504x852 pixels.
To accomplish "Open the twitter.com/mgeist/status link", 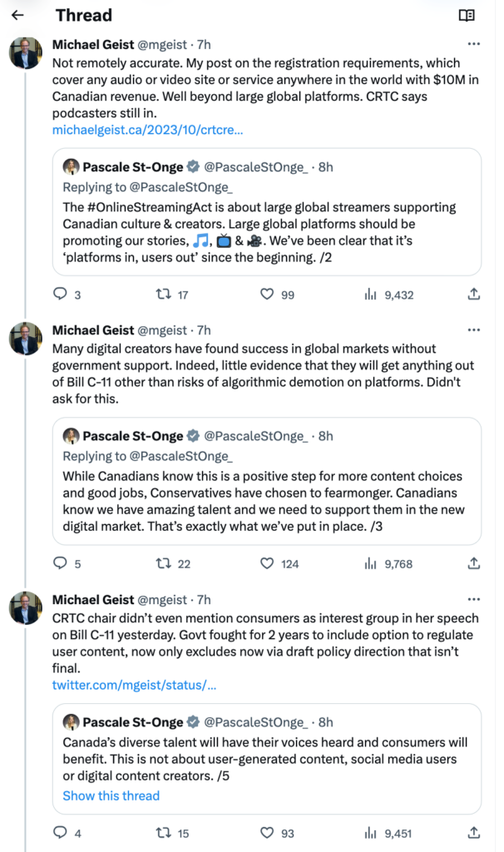I will click(x=134, y=685).
